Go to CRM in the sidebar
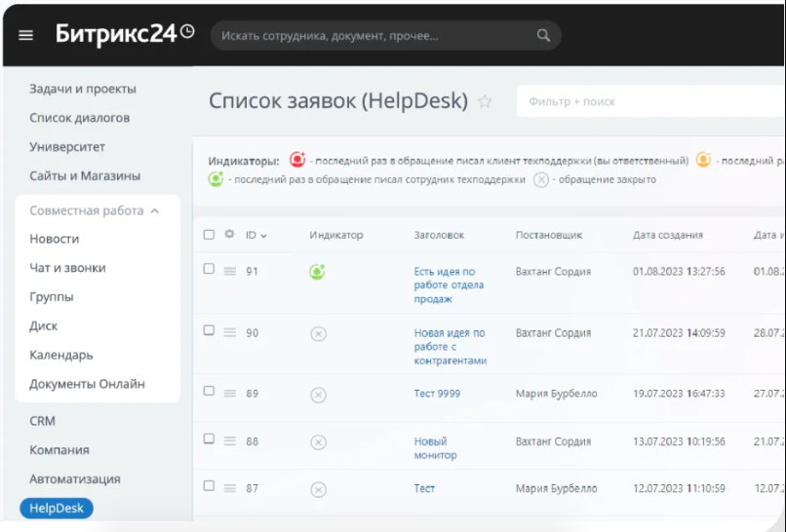786x532 pixels. coord(42,421)
